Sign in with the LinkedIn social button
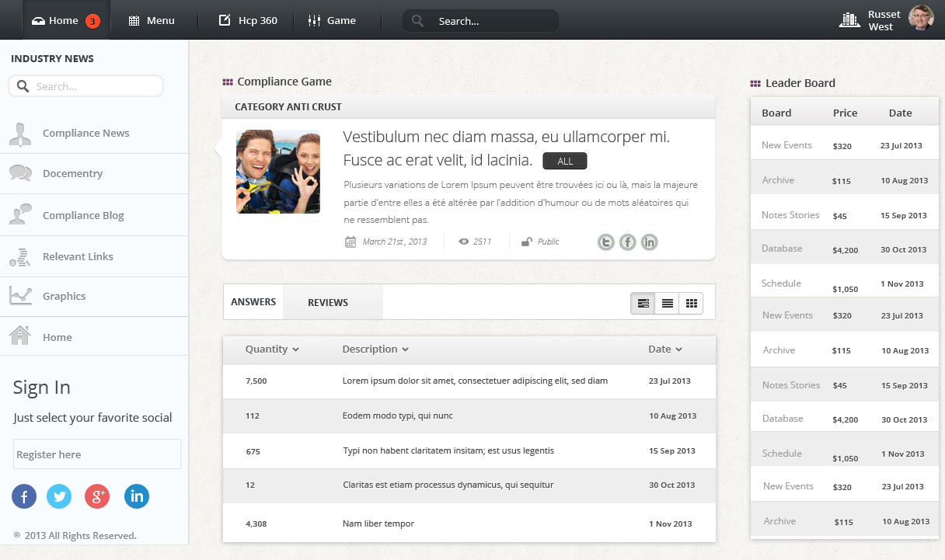The image size is (945, 560). point(137,496)
